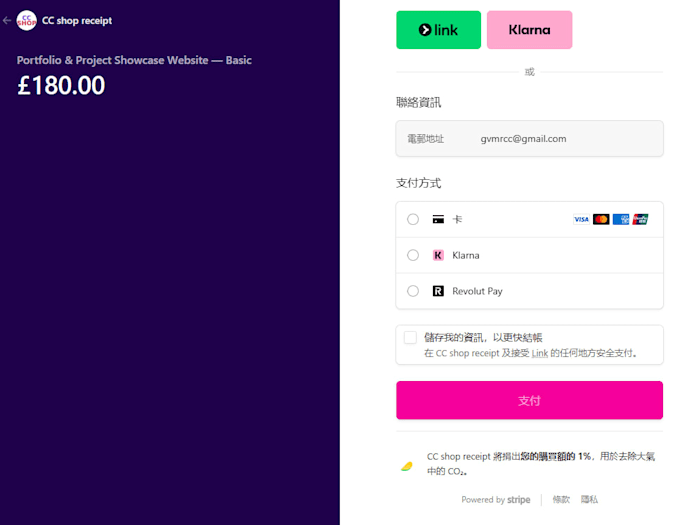Click the £180.00 price text
Screen dimensions: 680x525
(61, 85)
